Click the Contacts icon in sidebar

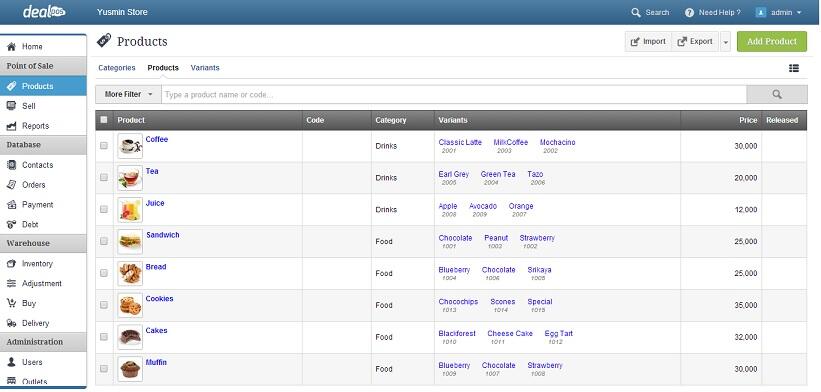point(11,165)
